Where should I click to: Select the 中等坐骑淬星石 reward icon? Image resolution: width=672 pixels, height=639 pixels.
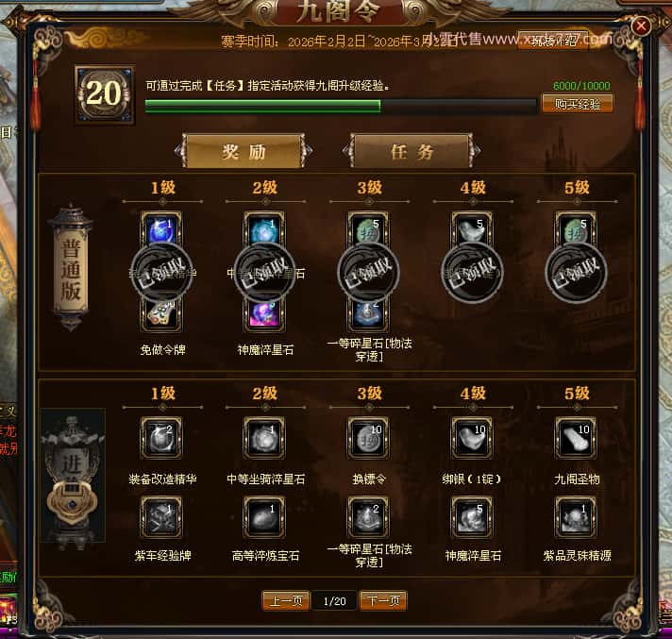tap(264, 438)
